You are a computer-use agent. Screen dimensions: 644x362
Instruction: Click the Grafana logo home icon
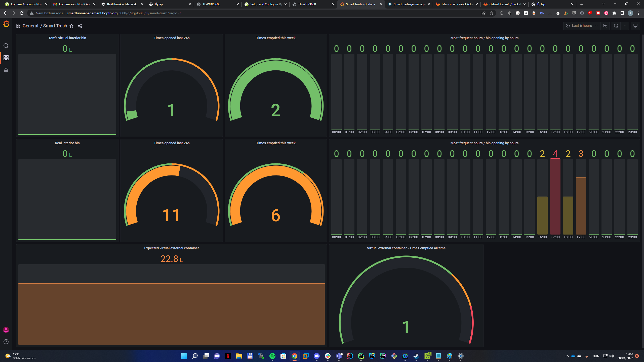(x=6, y=24)
